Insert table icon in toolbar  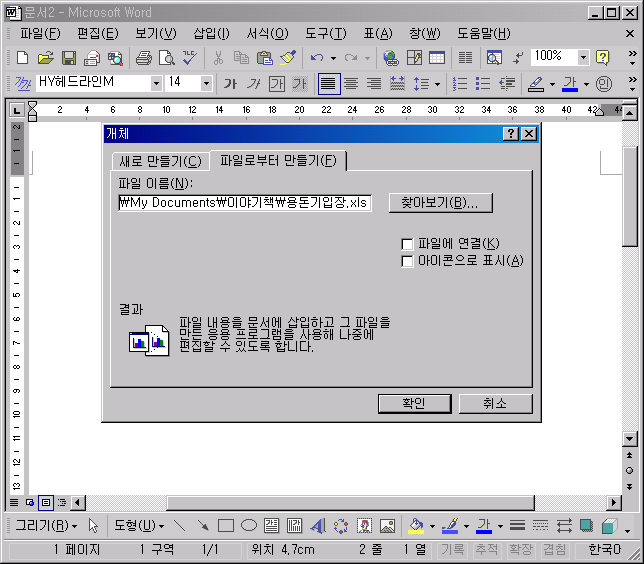(x=437, y=58)
